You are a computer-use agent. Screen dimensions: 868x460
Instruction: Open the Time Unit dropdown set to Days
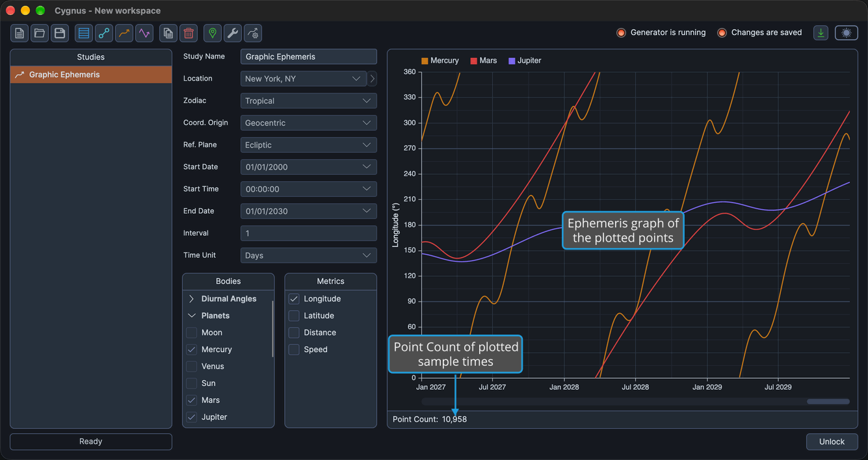click(309, 255)
